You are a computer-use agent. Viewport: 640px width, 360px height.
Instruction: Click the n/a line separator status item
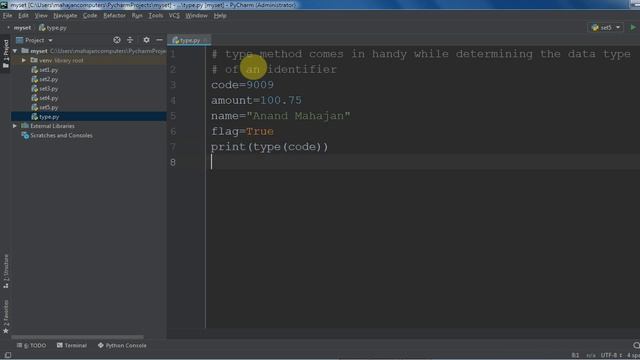click(590, 355)
